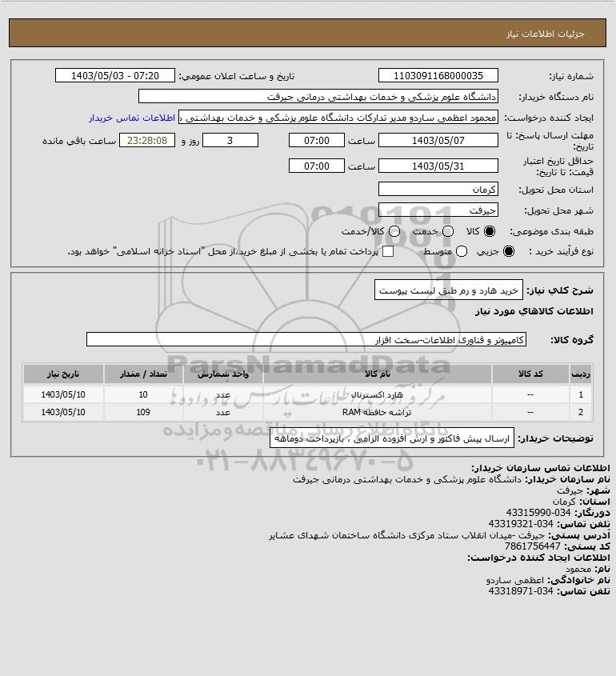Click quantity cell 10 in row 1
The height and width of the screenshot is (676, 616).
[143, 394]
